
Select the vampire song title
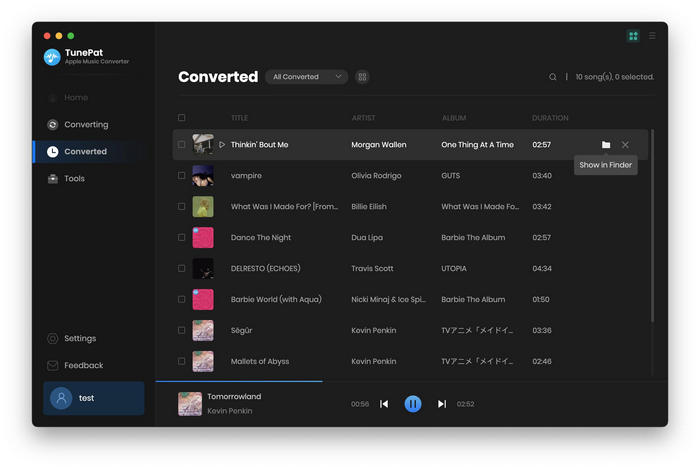[x=246, y=175]
